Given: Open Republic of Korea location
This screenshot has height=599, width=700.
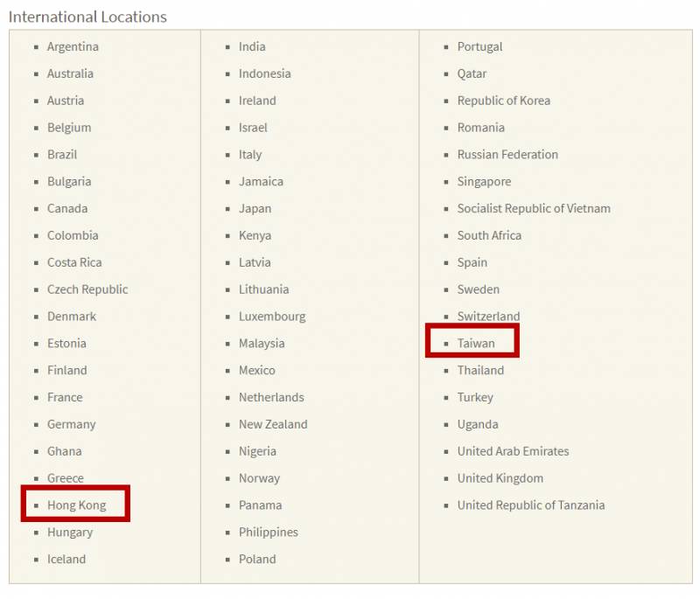Looking at the screenshot, I should point(503,101).
